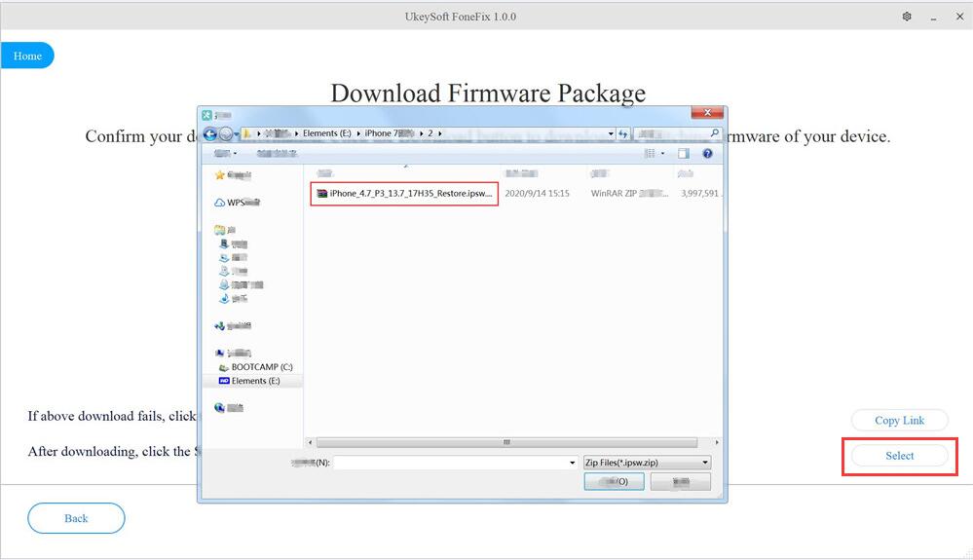The height and width of the screenshot is (560, 973).
Task: Click the horizontal scrollbar thumb in file list
Action: click(507, 442)
